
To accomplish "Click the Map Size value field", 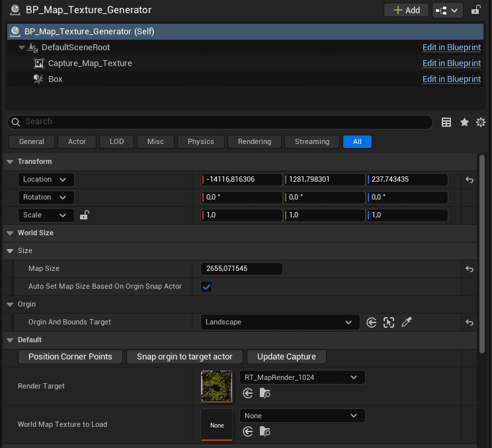I will 241,269.
